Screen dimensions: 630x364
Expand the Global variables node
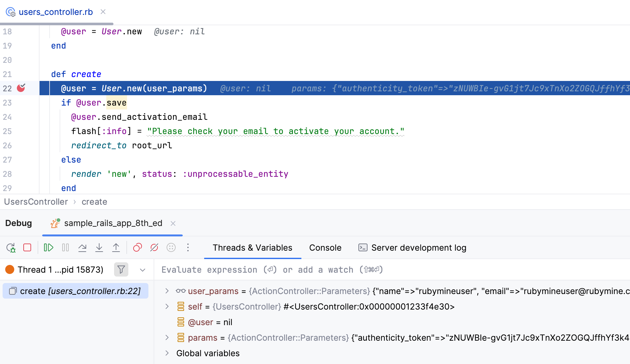167,353
